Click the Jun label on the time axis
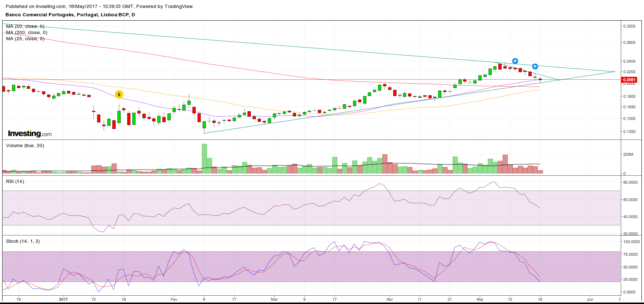Image resolution: width=644 pixels, height=304 pixels. click(590, 299)
